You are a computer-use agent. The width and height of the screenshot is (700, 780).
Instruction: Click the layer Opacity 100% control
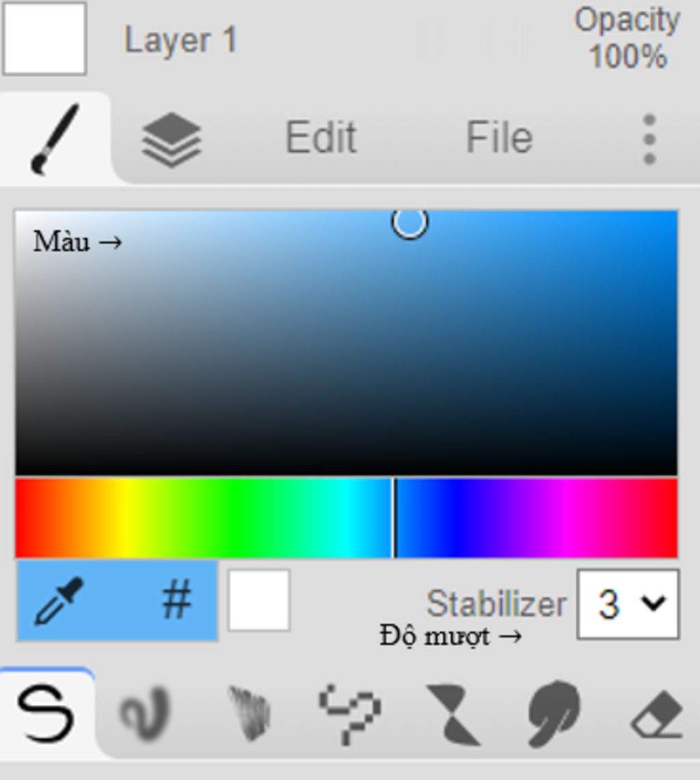coord(627,39)
